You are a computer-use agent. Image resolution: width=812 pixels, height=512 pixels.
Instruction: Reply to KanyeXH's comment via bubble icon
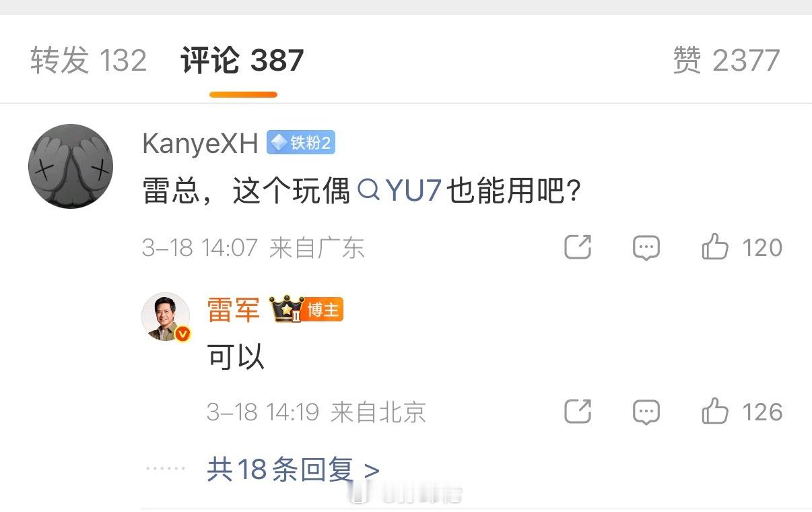click(x=646, y=249)
